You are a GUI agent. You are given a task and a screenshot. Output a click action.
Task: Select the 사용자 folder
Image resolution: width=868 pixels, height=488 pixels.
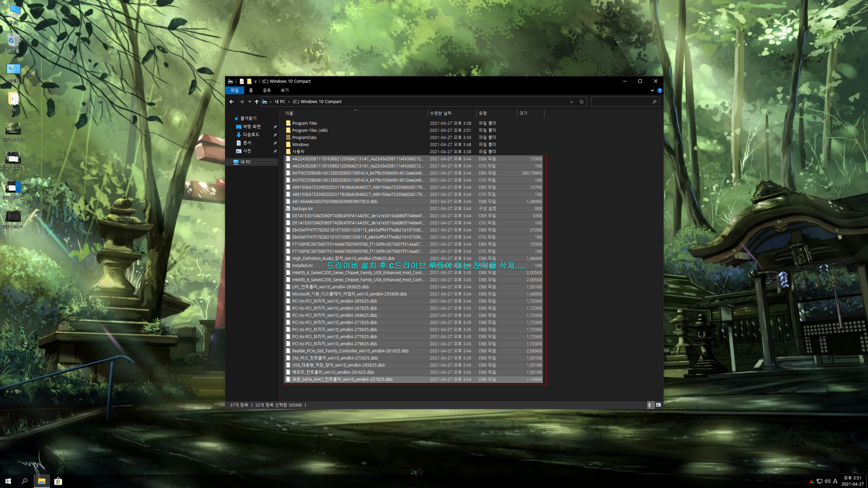298,152
